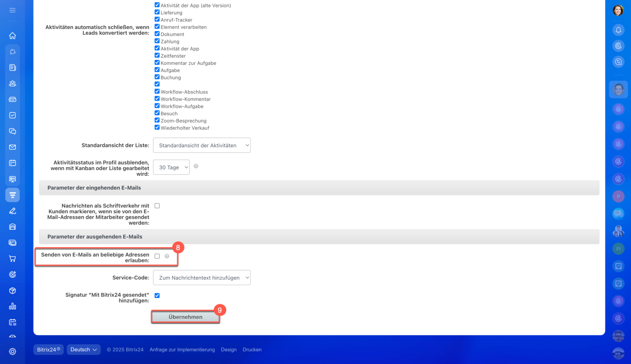Open the Messenger chat bubbles sidebar icon
The width and height of the screenshot is (631, 364).
click(13, 131)
